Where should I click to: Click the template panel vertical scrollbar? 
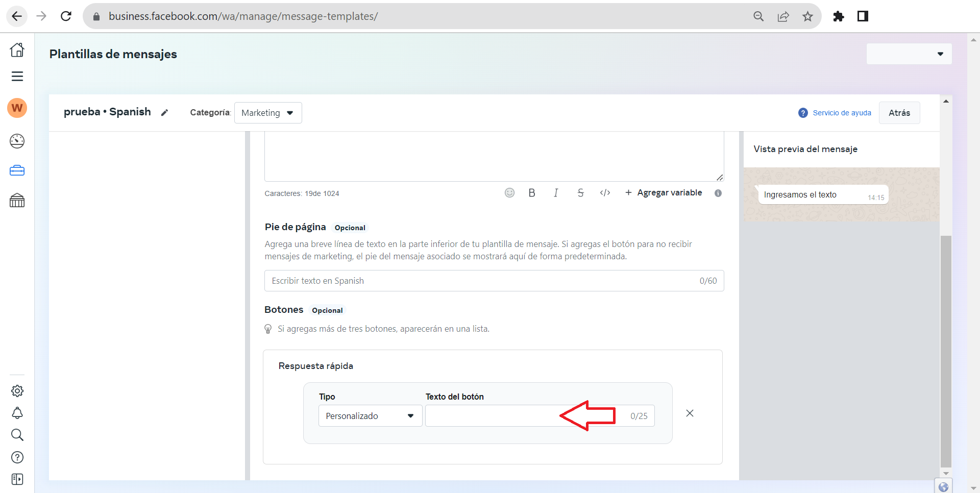coord(946,352)
